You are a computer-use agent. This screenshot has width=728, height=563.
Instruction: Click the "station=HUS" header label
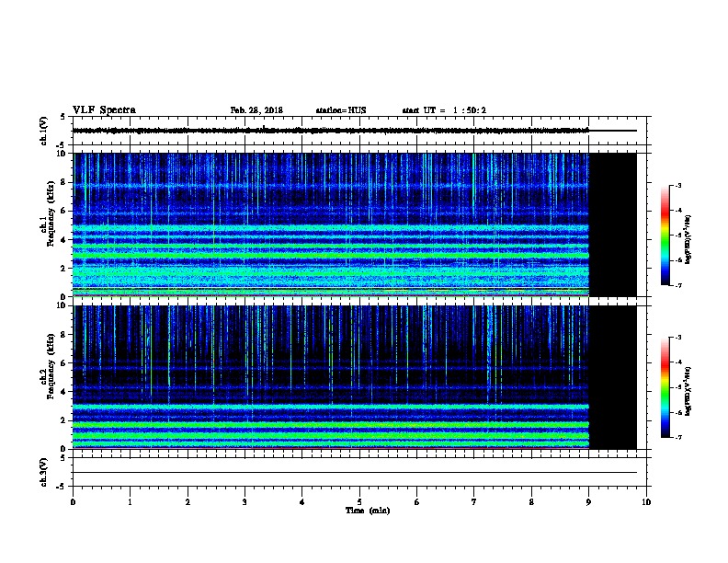tap(341, 110)
